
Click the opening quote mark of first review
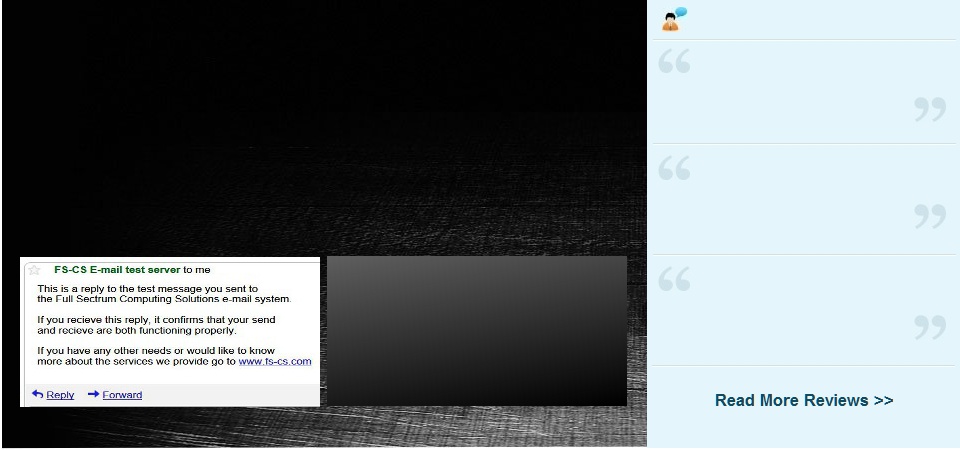675,62
